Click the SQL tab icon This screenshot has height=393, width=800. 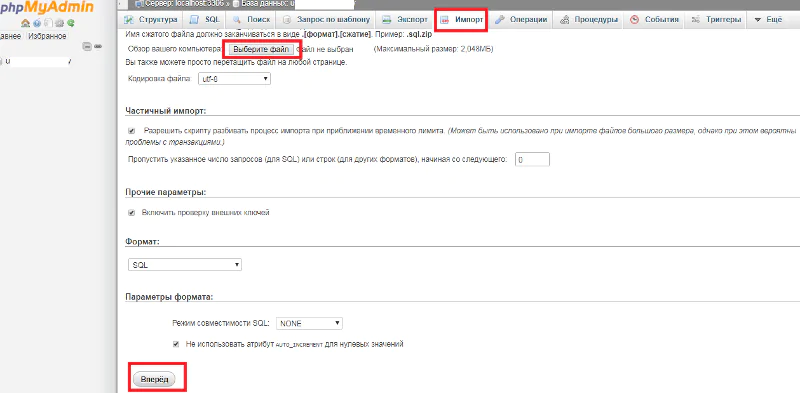click(x=194, y=20)
